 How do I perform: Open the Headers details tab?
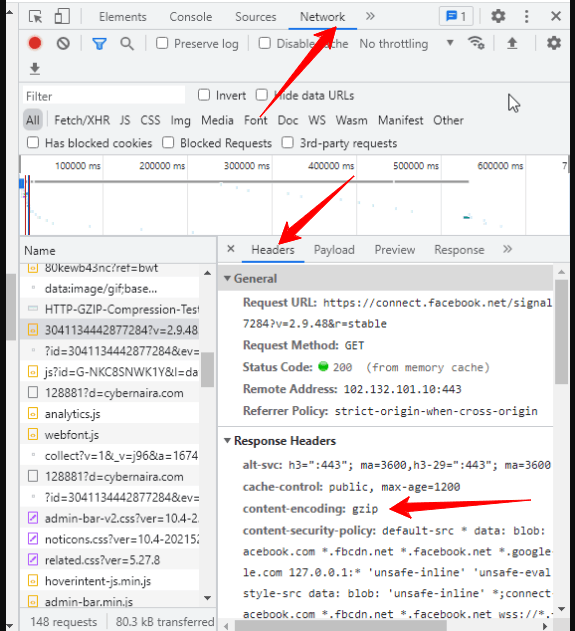coord(273,250)
